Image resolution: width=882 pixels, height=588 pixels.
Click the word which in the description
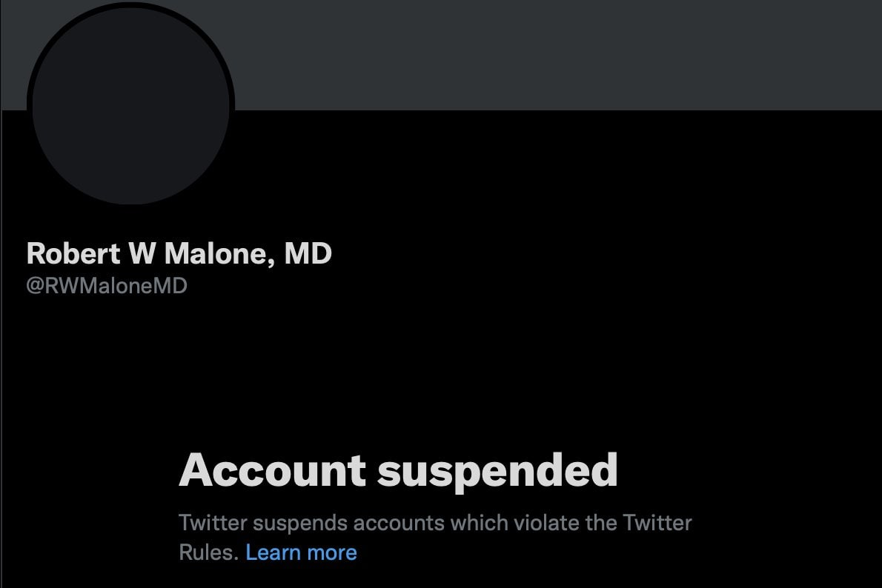point(480,523)
